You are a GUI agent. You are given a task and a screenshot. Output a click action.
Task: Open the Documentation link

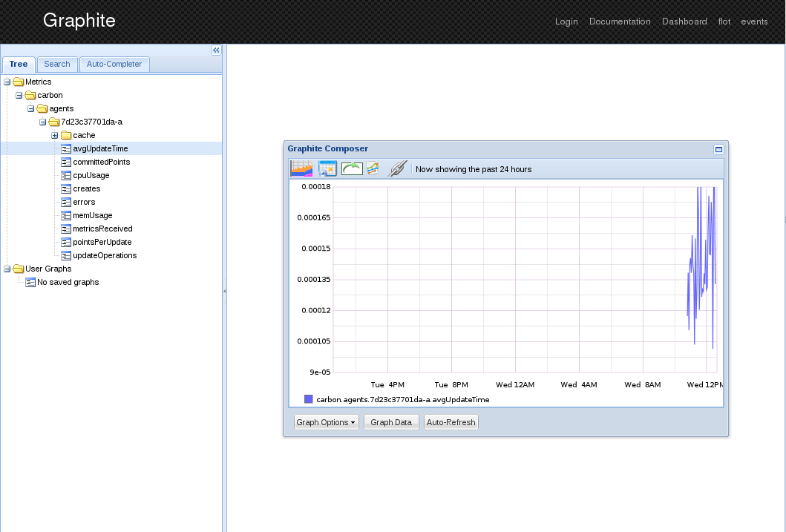(620, 22)
